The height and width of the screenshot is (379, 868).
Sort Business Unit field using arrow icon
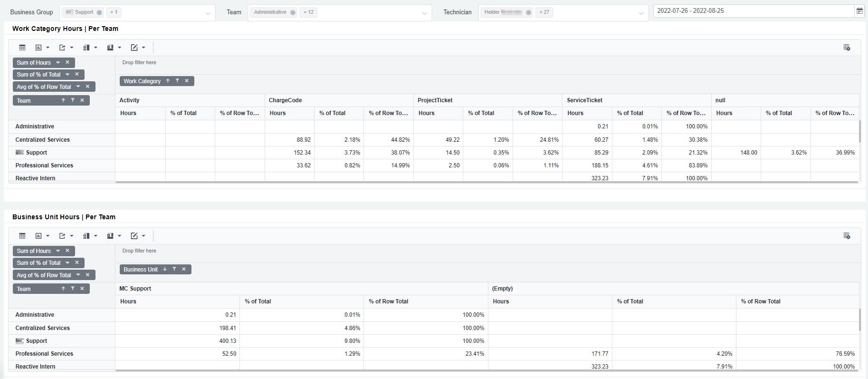tap(165, 269)
